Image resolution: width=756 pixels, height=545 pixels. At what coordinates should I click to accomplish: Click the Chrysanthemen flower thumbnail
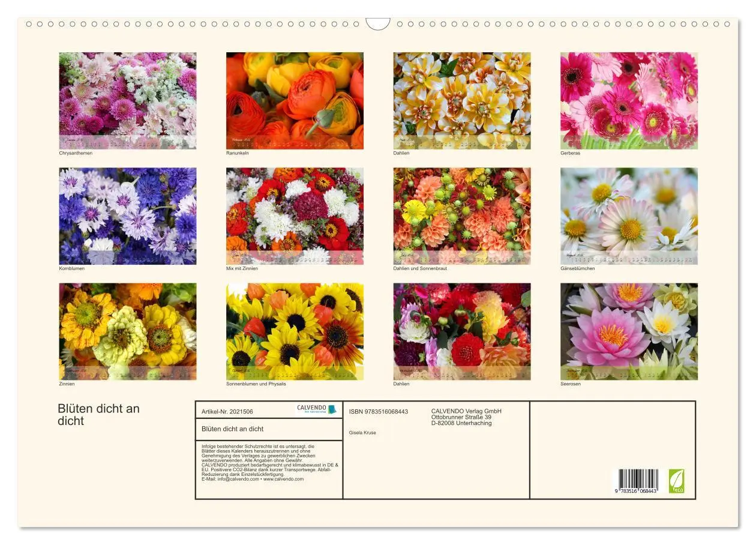[127, 100]
